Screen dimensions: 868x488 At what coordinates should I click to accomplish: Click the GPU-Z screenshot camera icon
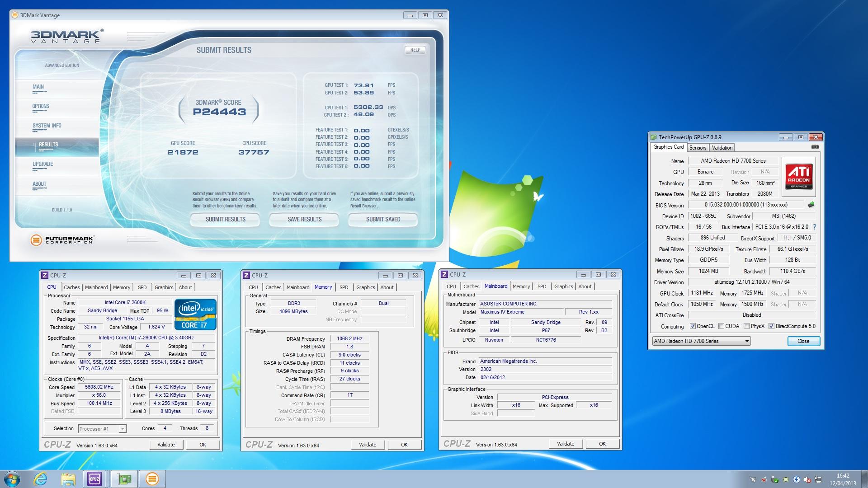tap(815, 147)
